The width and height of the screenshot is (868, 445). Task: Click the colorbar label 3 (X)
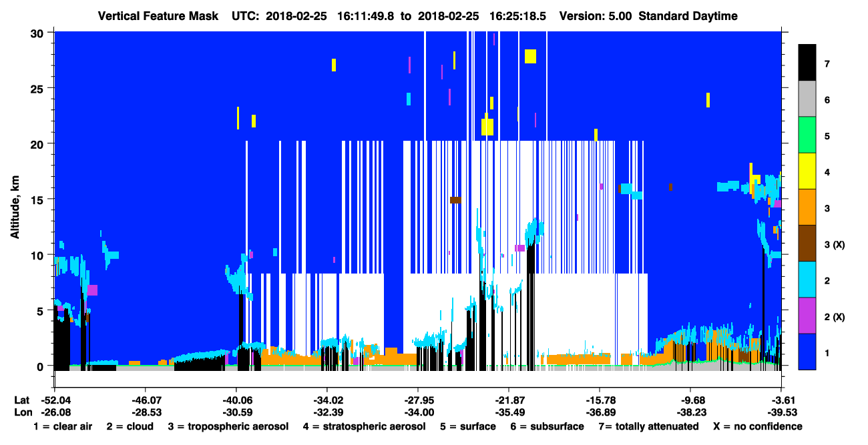(x=835, y=244)
